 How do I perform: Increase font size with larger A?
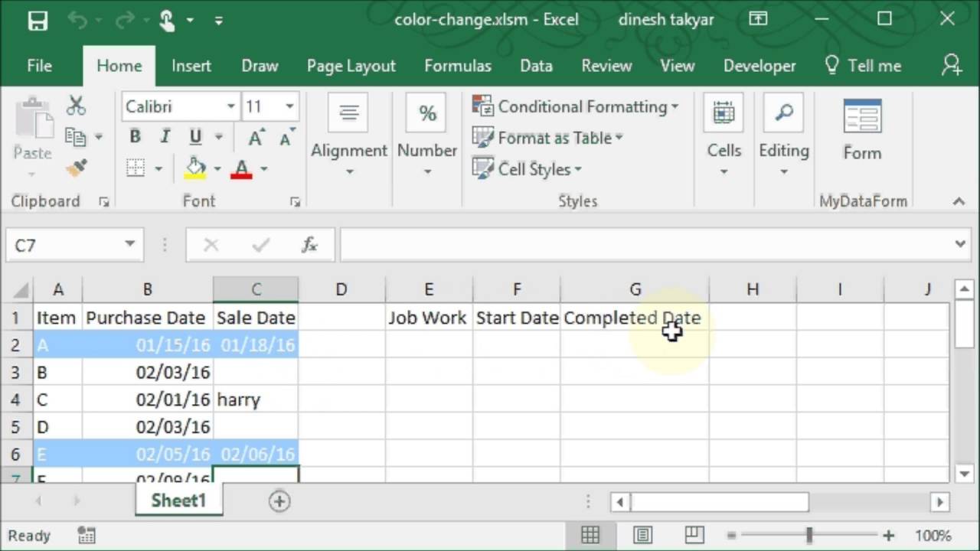256,138
